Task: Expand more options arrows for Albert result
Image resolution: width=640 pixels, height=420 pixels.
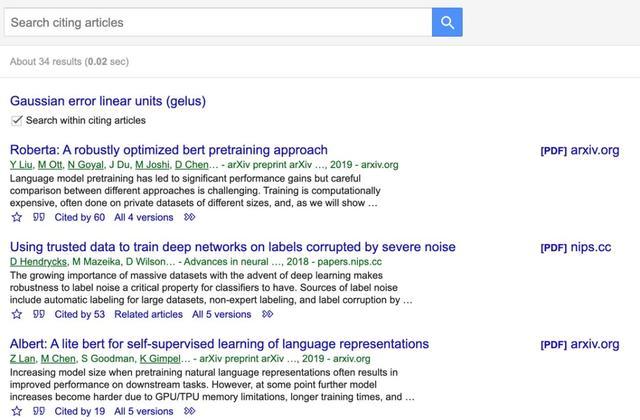Action: (189, 411)
